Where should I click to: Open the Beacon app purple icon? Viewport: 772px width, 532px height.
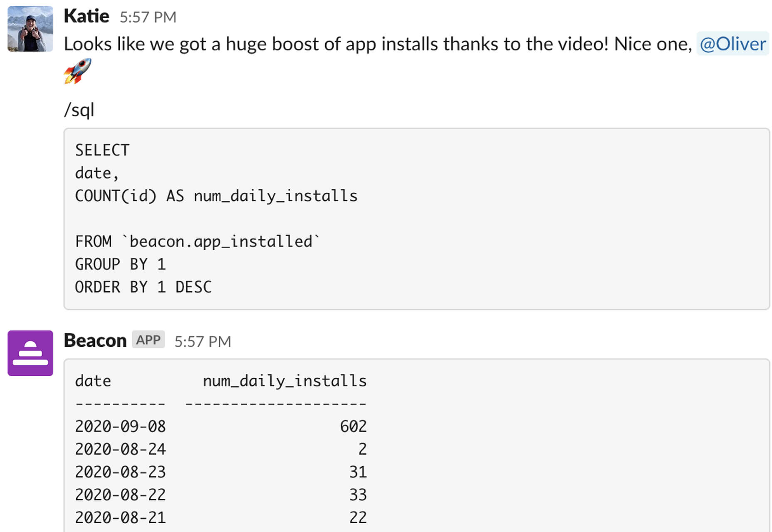[x=30, y=353]
